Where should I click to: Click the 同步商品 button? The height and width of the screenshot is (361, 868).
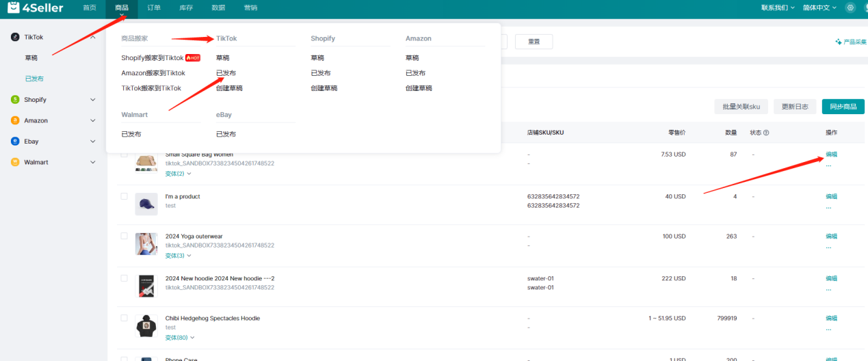(843, 107)
